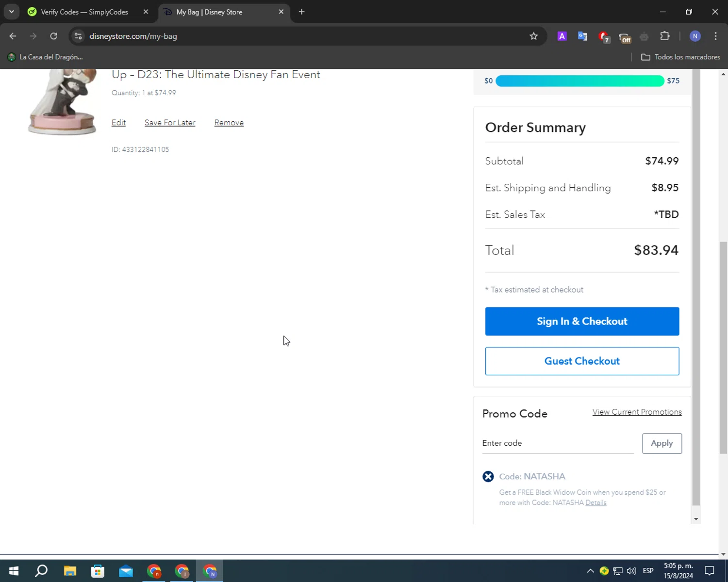The height and width of the screenshot is (582, 728).
Task: Open the Mail app from the taskbar
Action: pyautogui.click(x=126, y=571)
